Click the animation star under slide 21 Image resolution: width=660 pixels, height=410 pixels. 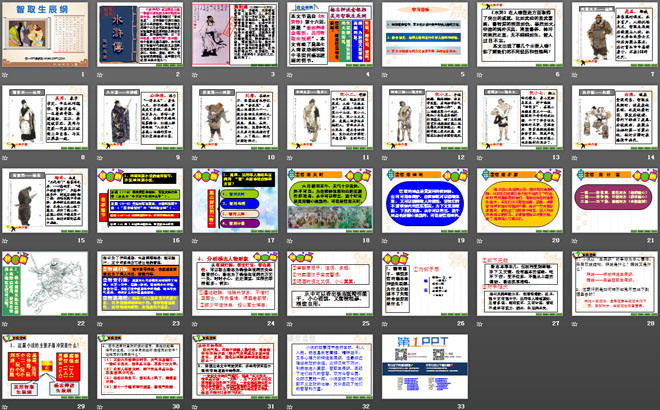[x=575, y=241]
